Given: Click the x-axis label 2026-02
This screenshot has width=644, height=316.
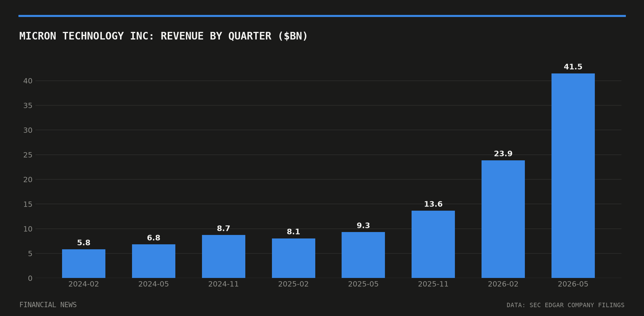Looking at the screenshot, I should pyautogui.click(x=503, y=284).
